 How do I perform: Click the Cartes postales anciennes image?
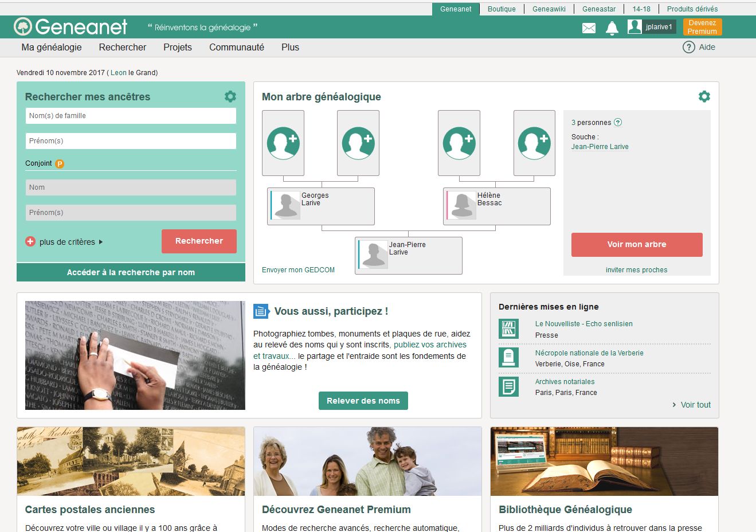click(x=131, y=461)
